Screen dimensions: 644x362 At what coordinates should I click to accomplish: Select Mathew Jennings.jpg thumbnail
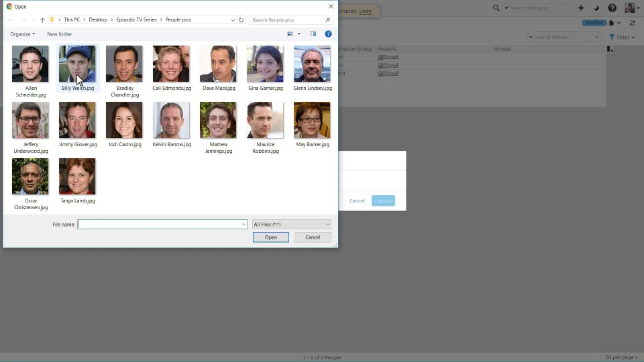pos(218,120)
